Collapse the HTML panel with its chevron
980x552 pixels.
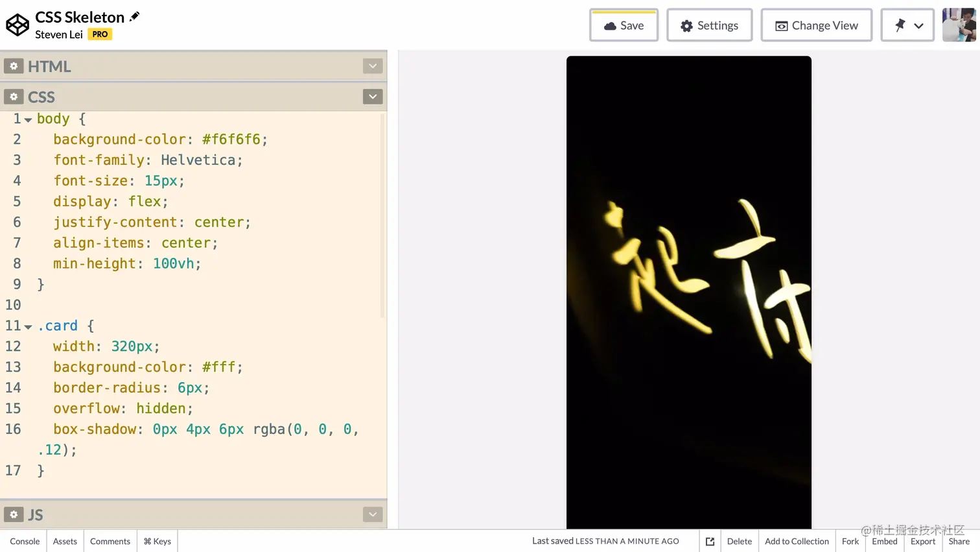[373, 66]
